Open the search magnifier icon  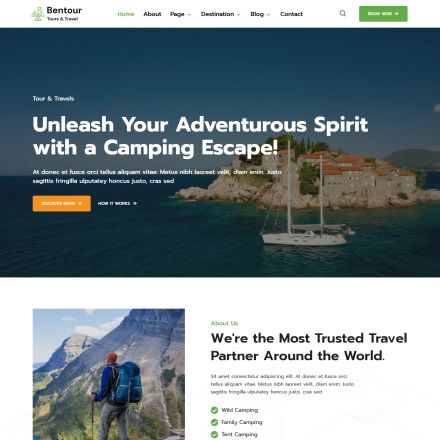click(343, 13)
